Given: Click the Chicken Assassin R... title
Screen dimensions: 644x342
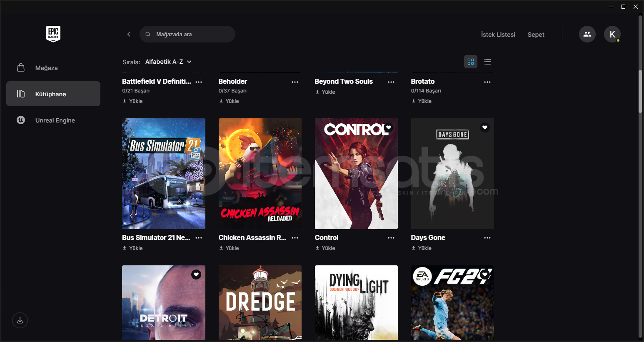Looking at the screenshot, I should pyautogui.click(x=252, y=237).
